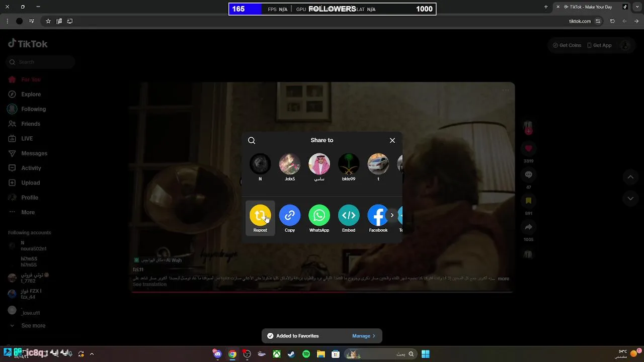Open Manage link in Favorites toast
Screen dimensions: 644x362
tap(364, 336)
